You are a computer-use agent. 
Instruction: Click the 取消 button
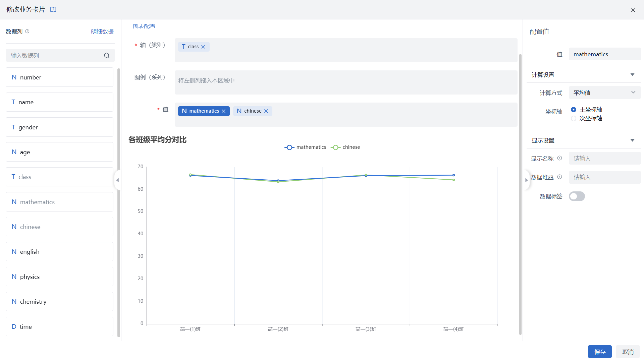[628, 352]
